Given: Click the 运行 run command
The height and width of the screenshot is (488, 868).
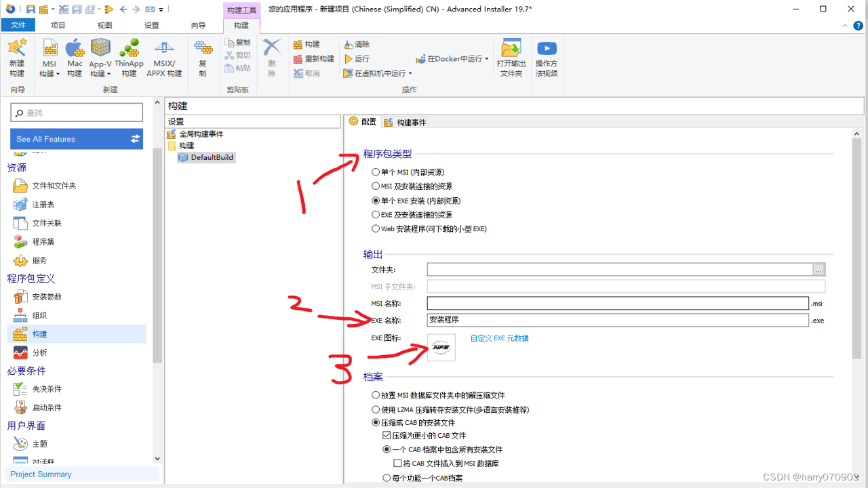Looking at the screenshot, I should (356, 59).
